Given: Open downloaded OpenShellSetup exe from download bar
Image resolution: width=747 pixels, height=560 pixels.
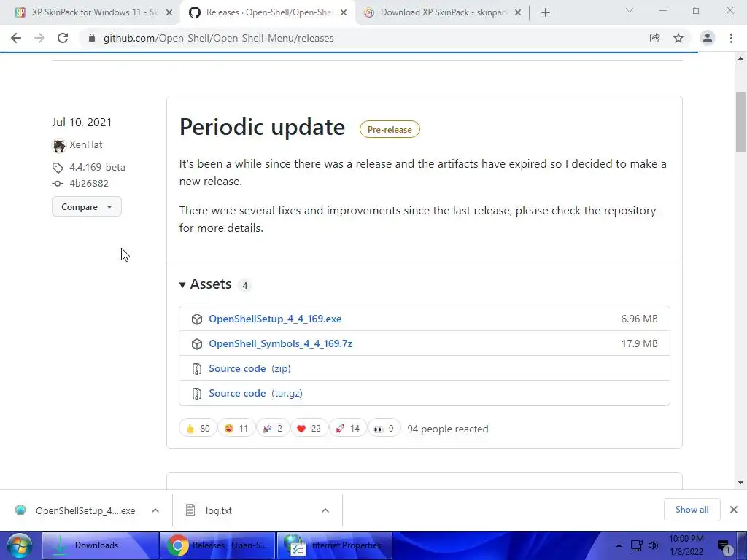Looking at the screenshot, I should 75,511.
